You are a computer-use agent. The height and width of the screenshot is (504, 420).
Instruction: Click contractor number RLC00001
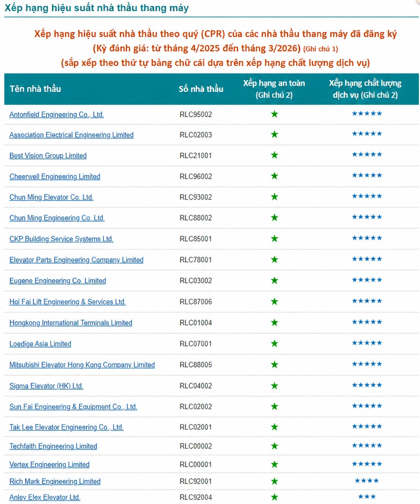[196, 465]
